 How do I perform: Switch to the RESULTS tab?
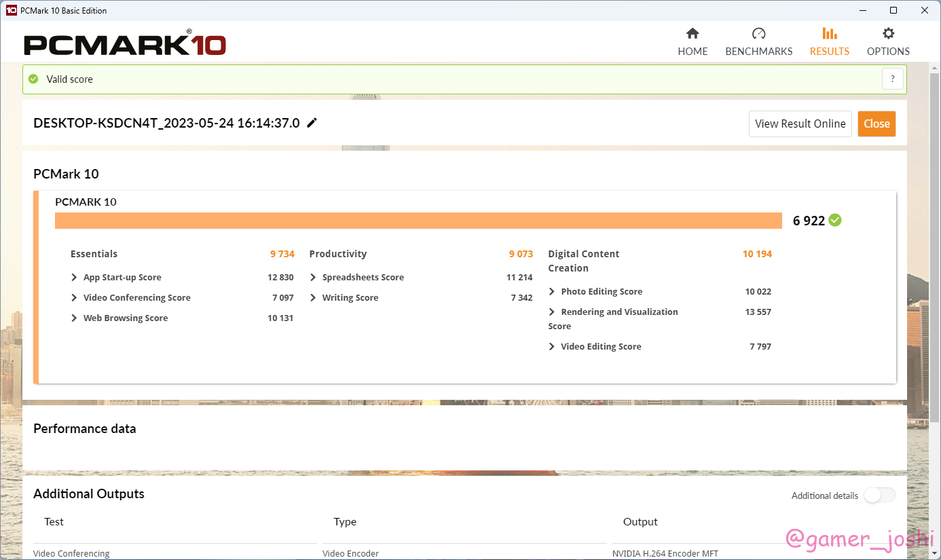(x=830, y=41)
